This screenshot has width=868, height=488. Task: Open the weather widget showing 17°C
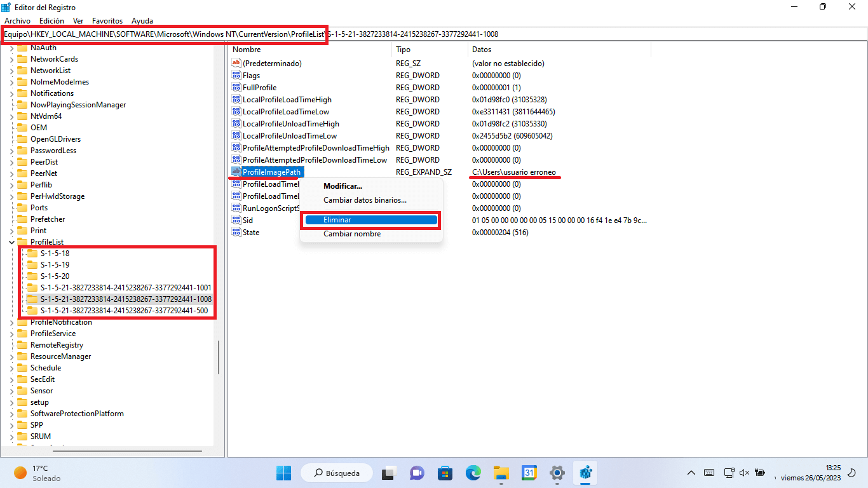pos(37,473)
